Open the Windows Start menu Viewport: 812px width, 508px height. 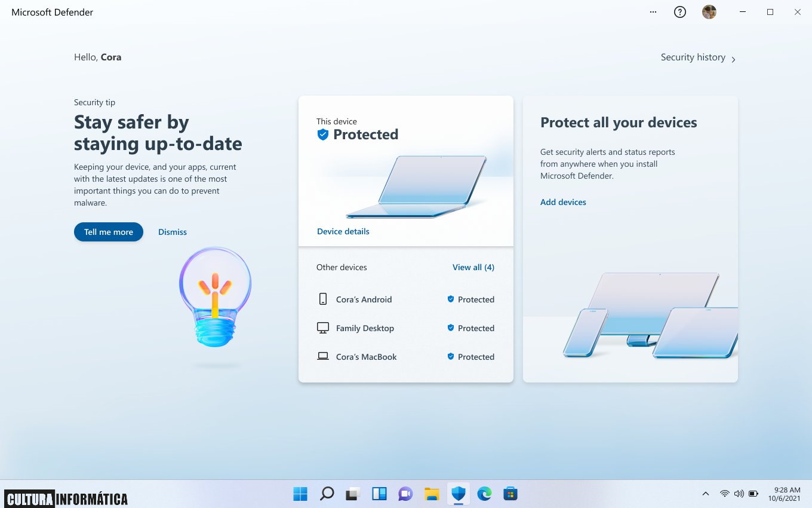pyautogui.click(x=300, y=494)
